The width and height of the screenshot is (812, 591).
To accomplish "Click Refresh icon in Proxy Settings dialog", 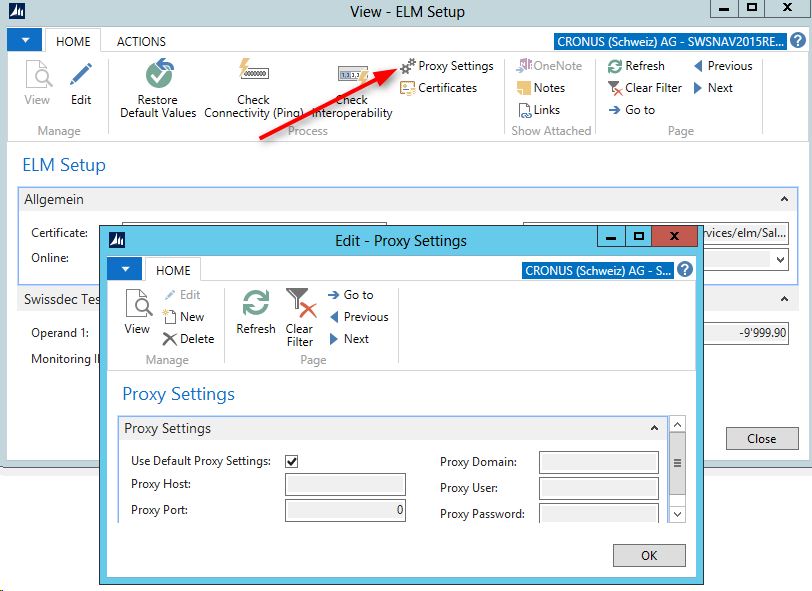I will pyautogui.click(x=256, y=304).
